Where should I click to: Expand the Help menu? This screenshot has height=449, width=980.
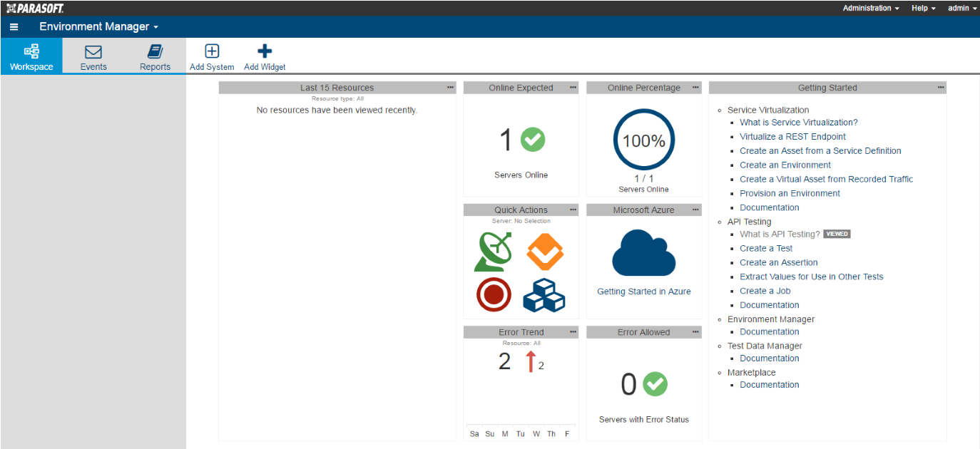pyautogui.click(x=923, y=8)
